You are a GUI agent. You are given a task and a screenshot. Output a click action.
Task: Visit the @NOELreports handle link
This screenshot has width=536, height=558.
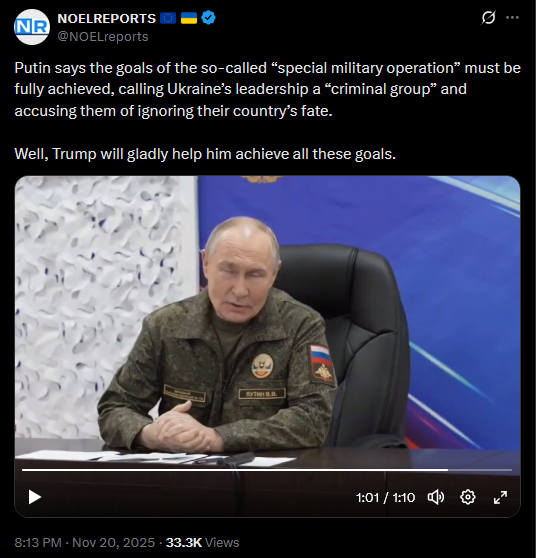pos(103,37)
